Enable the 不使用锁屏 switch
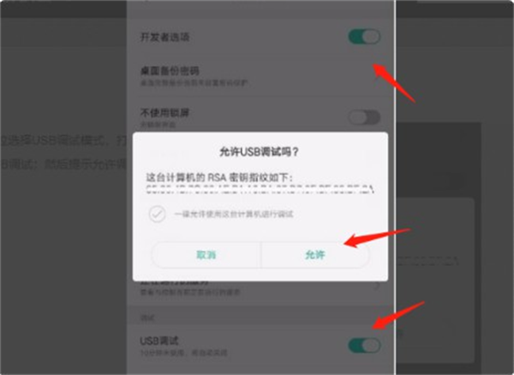The image size is (514, 375). coord(364,117)
